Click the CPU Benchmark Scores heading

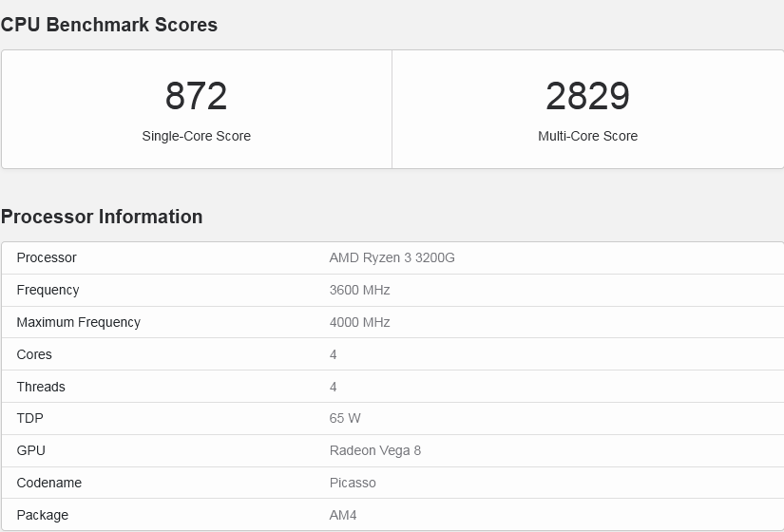(x=109, y=25)
